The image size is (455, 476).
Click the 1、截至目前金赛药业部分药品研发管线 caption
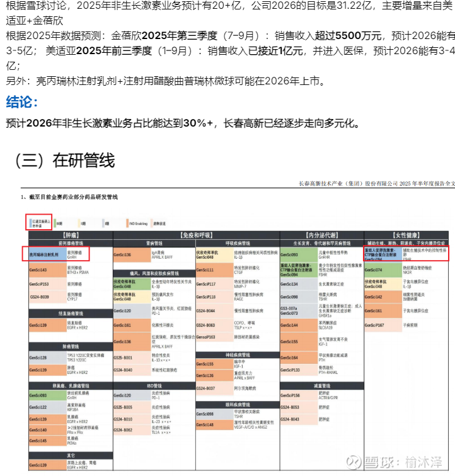click(69, 197)
